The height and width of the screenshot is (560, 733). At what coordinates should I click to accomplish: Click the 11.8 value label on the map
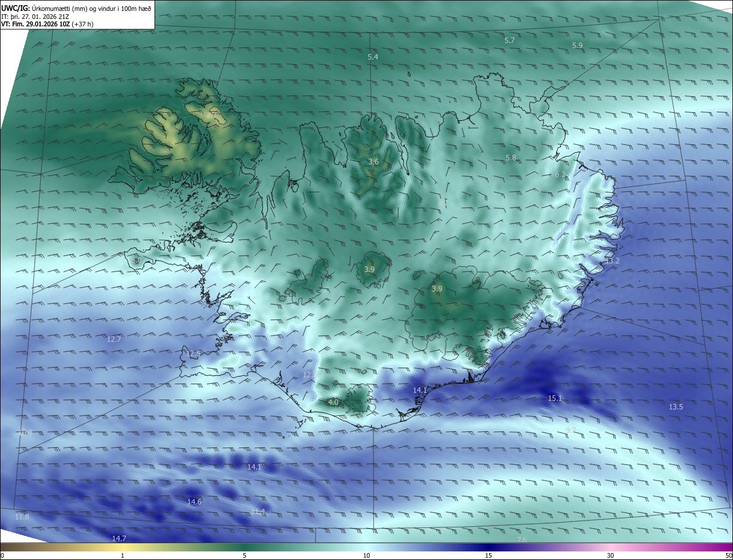[22, 517]
